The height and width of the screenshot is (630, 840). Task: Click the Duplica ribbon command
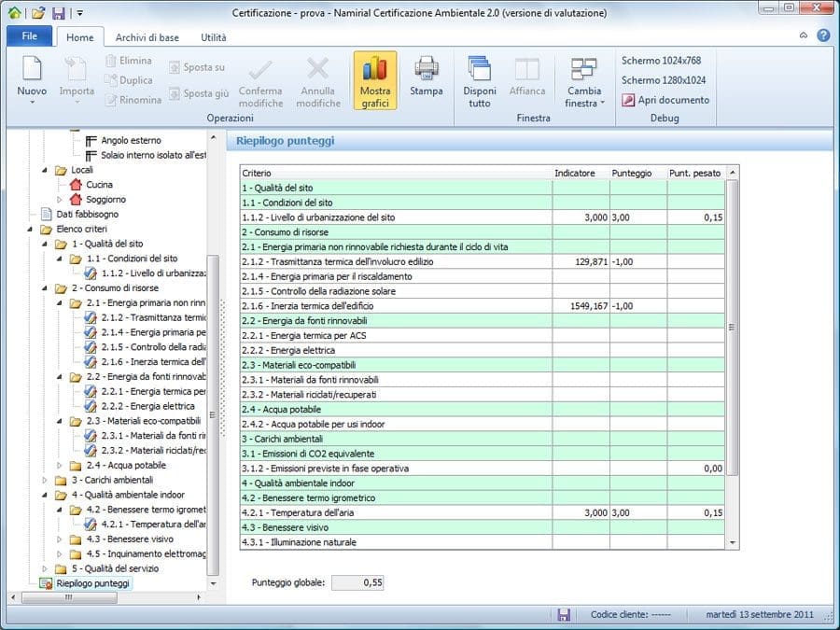click(129, 80)
